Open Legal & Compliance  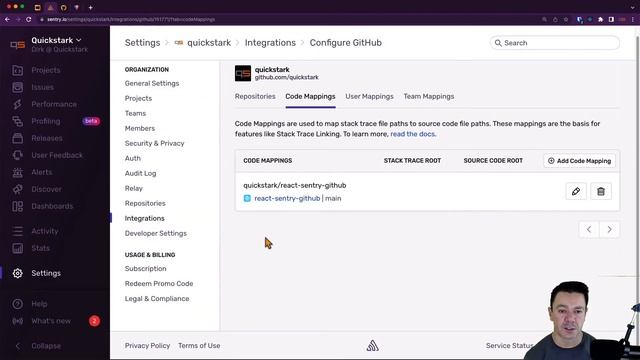[157, 299]
